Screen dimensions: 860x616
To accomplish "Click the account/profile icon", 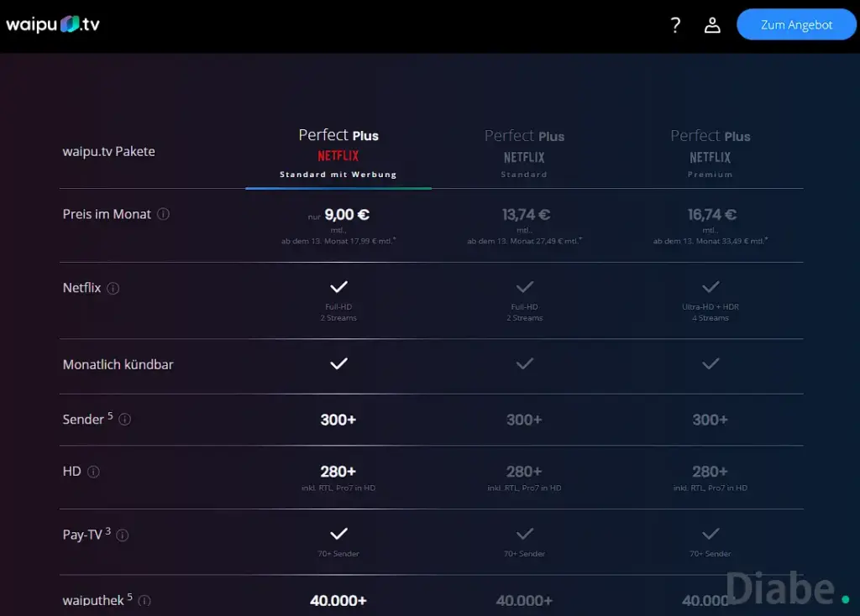I will pos(712,25).
